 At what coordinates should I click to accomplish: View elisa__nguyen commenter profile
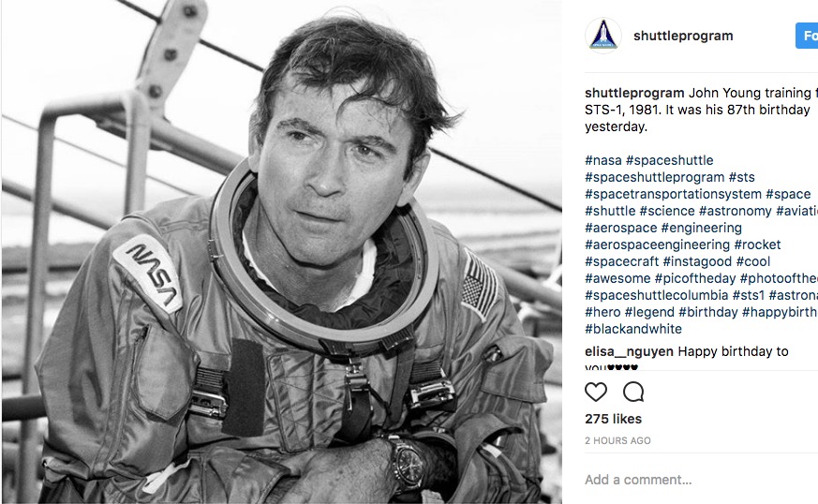[x=629, y=351]
